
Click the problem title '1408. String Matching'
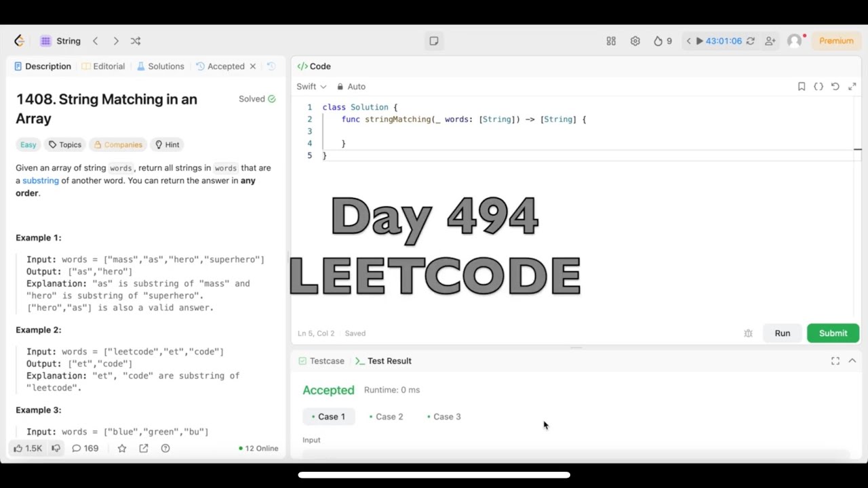pos(106,108)
